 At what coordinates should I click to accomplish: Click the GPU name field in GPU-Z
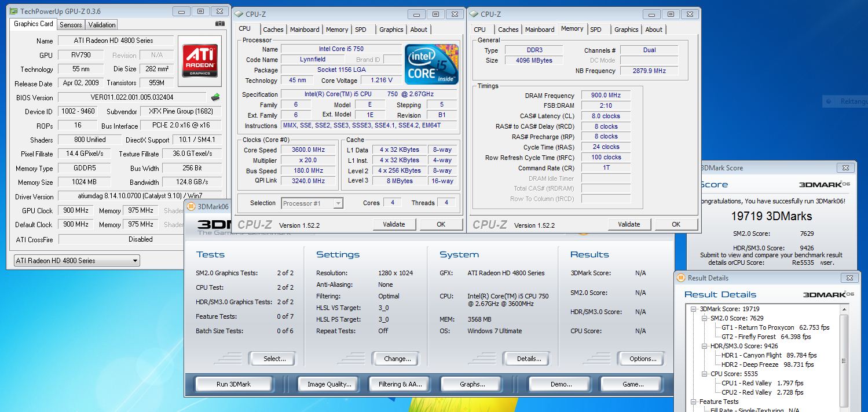click(81, 56)
